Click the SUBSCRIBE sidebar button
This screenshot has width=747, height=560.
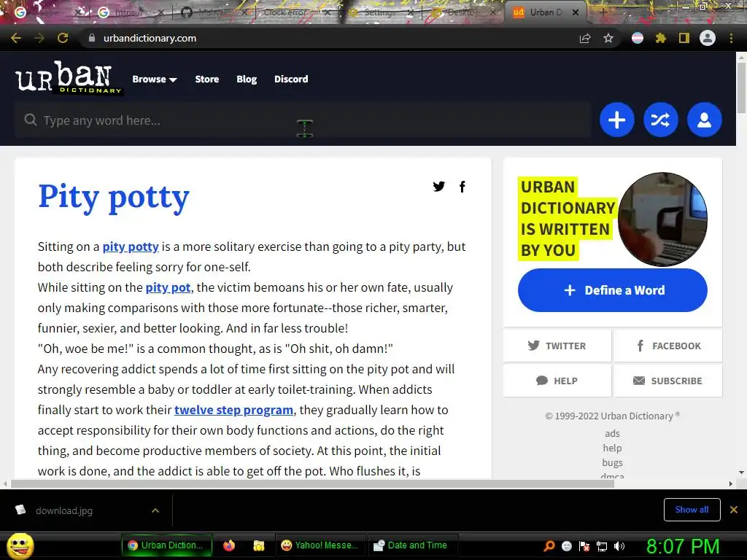click(668, 381)
